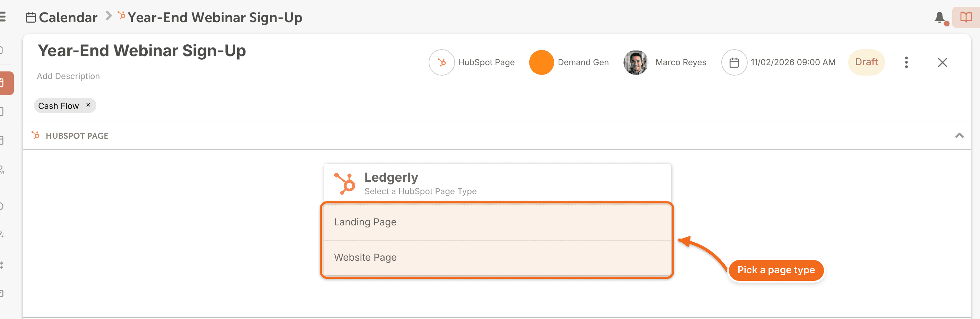Screen dimensions: 980x319
Task: Go to Calendar breadcrumb
Action: point(68,17)
